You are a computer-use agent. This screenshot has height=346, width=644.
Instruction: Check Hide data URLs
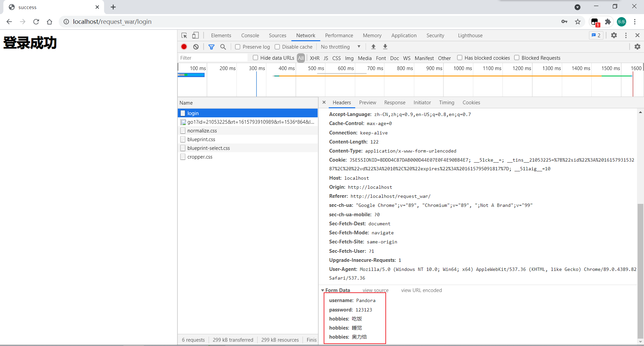coord(255,58)
